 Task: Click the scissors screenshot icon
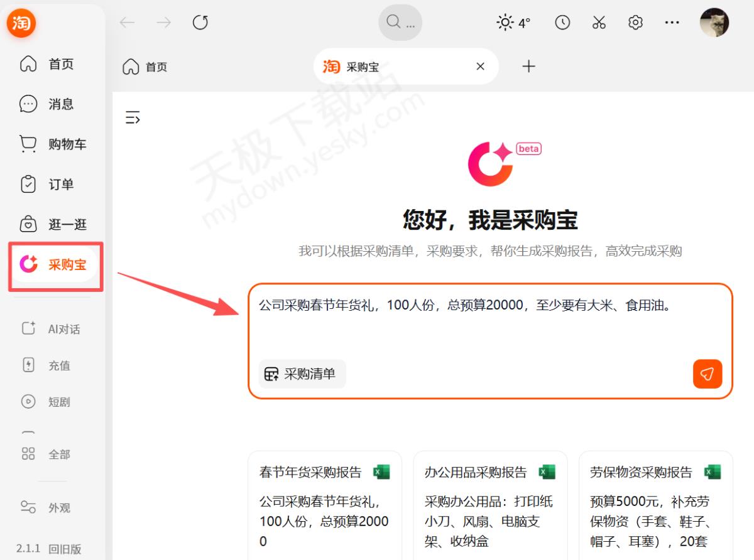point(599,23)
